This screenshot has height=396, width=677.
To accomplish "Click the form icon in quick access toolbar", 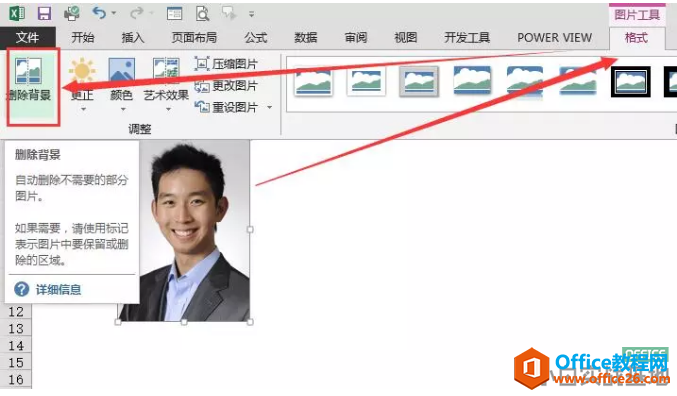I will [174, 14].
